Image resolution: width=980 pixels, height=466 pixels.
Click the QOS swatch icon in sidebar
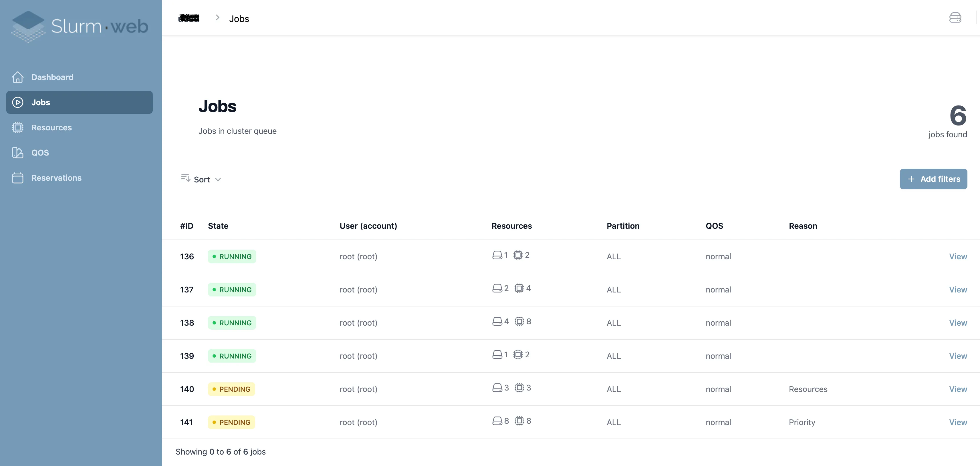17,152
